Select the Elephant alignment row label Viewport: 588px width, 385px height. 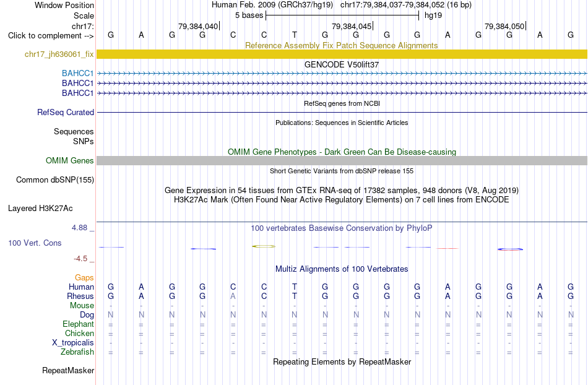[78, 324]
